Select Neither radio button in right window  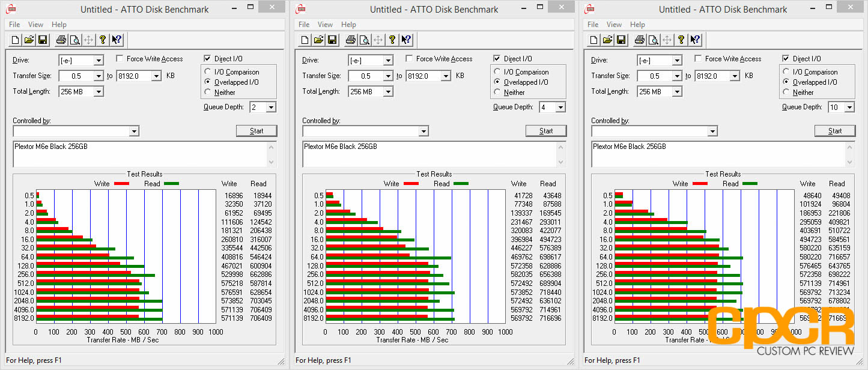[x=787, y=92]
